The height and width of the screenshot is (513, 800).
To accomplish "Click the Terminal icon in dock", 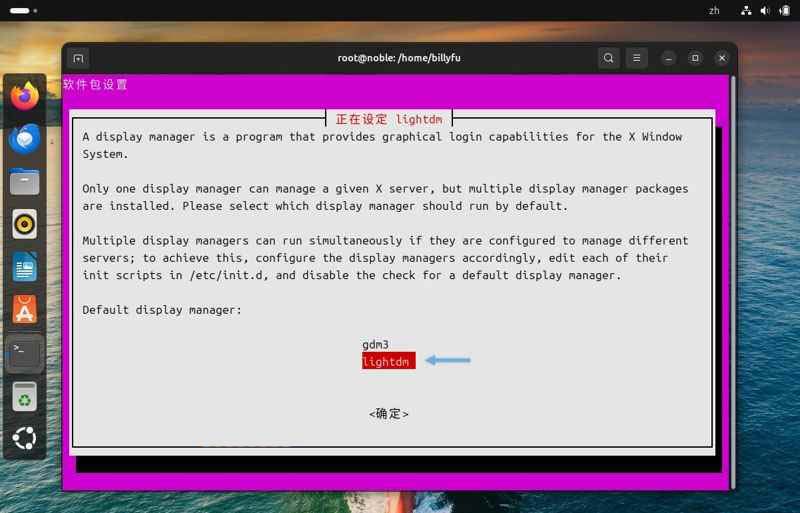I will pos(25,353).
